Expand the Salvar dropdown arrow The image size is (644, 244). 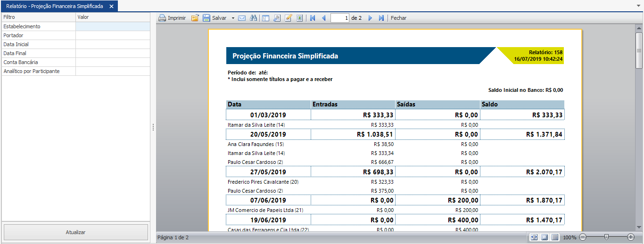(233, 18)
